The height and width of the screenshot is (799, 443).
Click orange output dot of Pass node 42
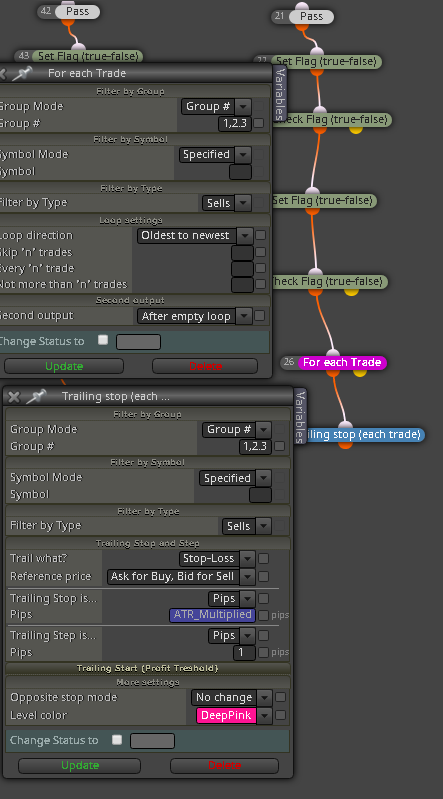coord(68,21)
